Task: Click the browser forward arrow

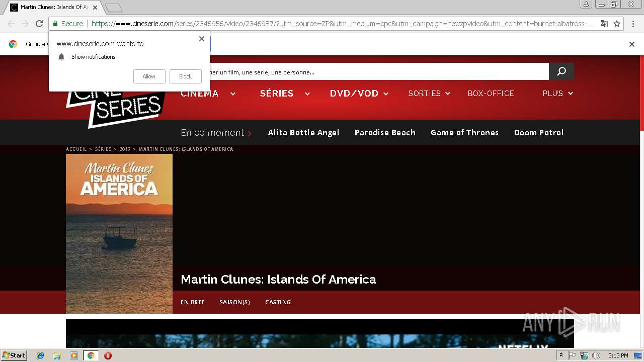Action: coord(25,24)
